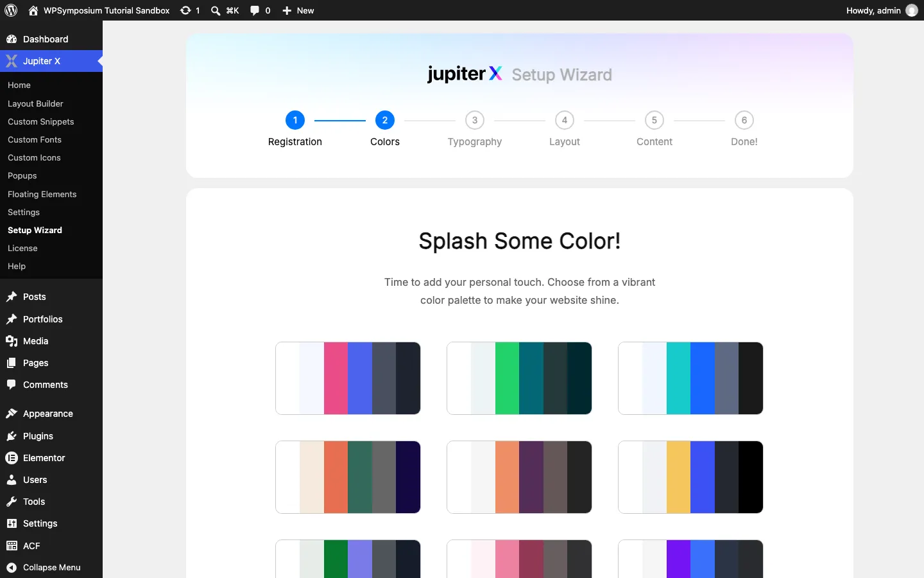Open the ACF menu icon
The image size is (924, 578).
click(12, 546)
